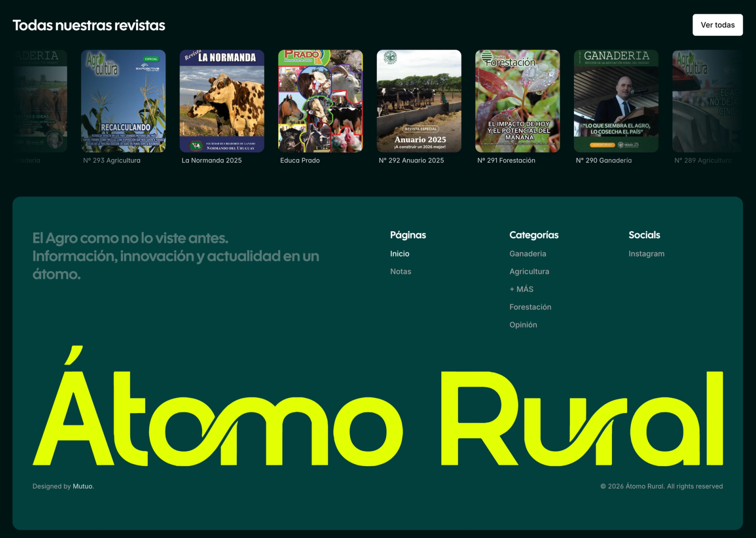Open the Opinión category link

[523, 325]
